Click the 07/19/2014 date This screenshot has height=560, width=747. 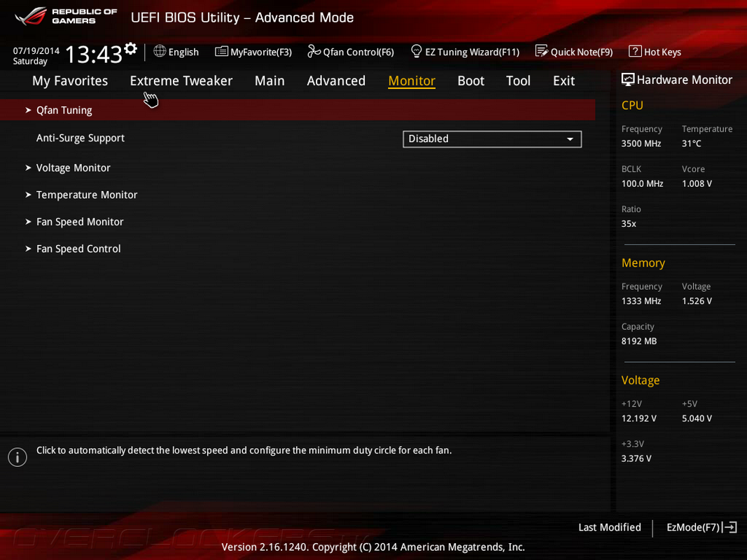(x=36, y=50)
